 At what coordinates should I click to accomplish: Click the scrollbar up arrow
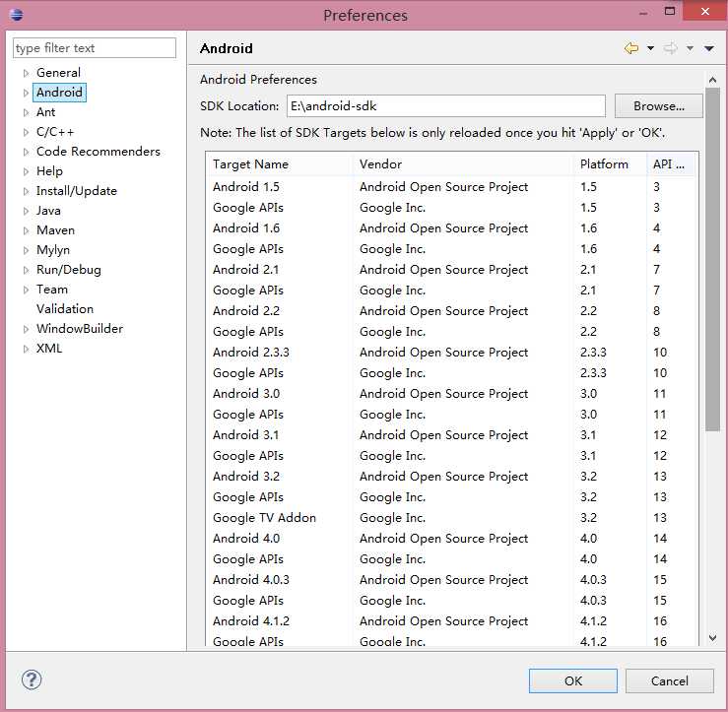(712, 80)
